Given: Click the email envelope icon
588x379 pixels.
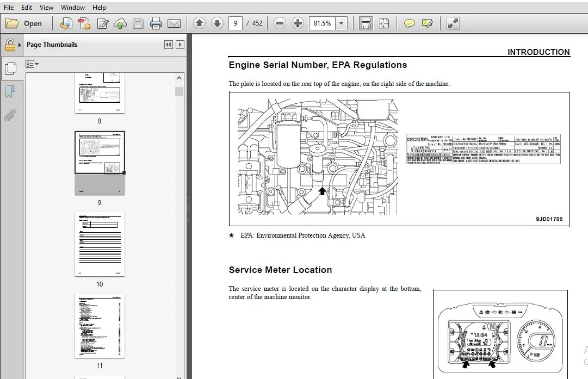Looking at the screenshot, I should (174, 23).
